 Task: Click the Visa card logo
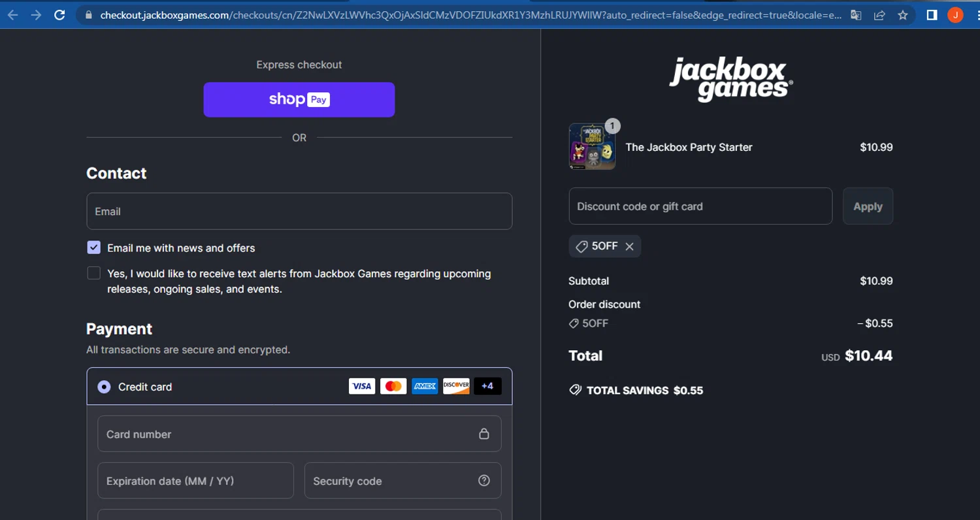pyautogui.click(x=362, y=386)
